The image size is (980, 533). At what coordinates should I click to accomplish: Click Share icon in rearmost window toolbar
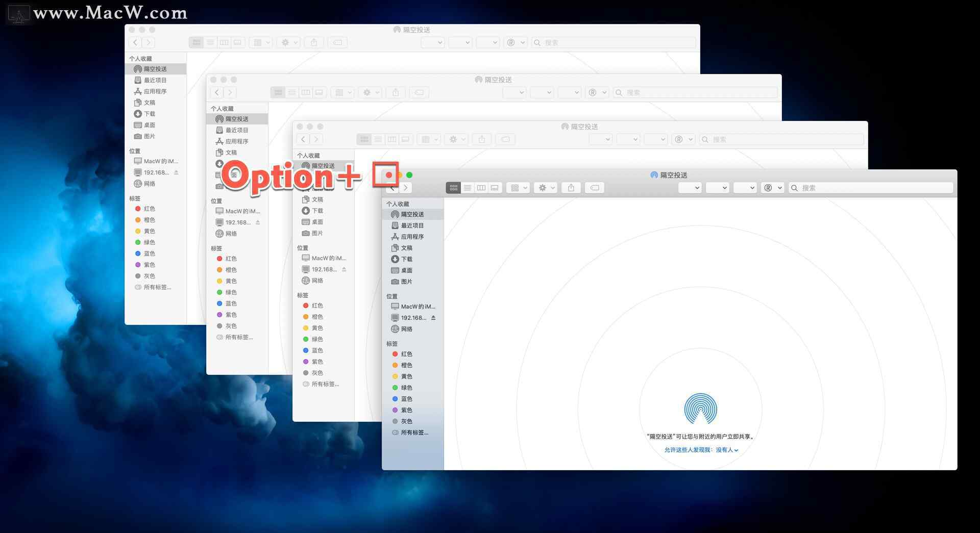[x=314, y=42]
